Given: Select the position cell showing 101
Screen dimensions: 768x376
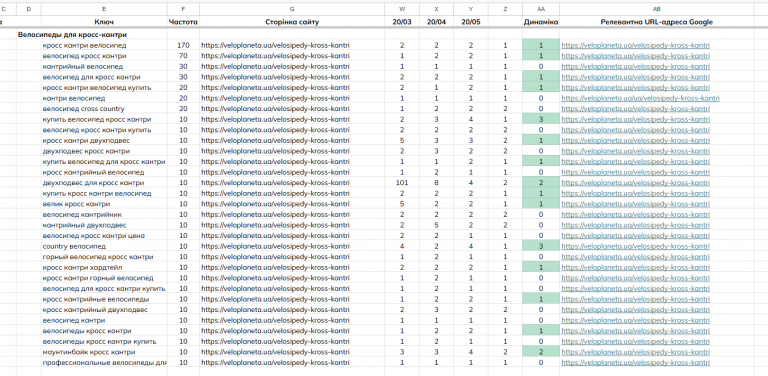Looking at the screenshot, I should [x=402, y=183].
